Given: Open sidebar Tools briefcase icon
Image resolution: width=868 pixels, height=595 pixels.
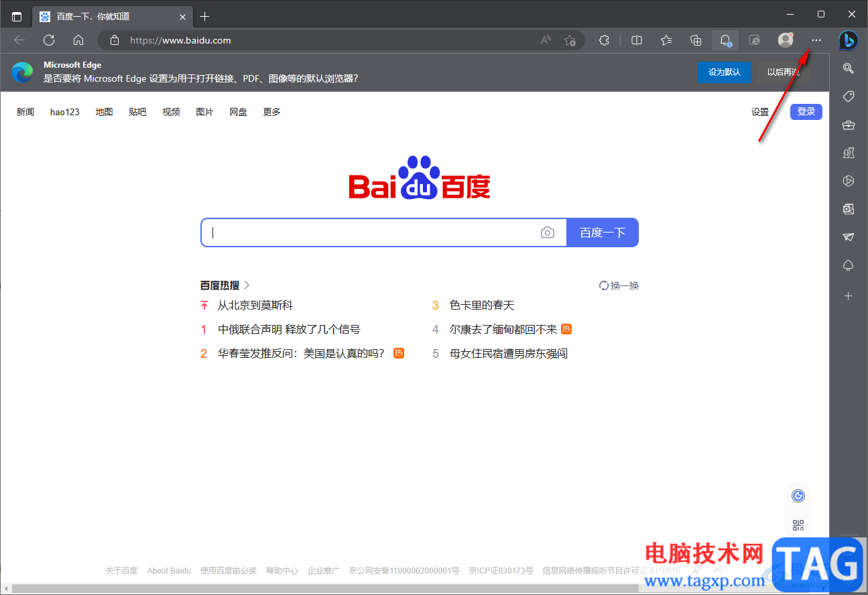Looking at the screenshot, I should pos(849,125).
